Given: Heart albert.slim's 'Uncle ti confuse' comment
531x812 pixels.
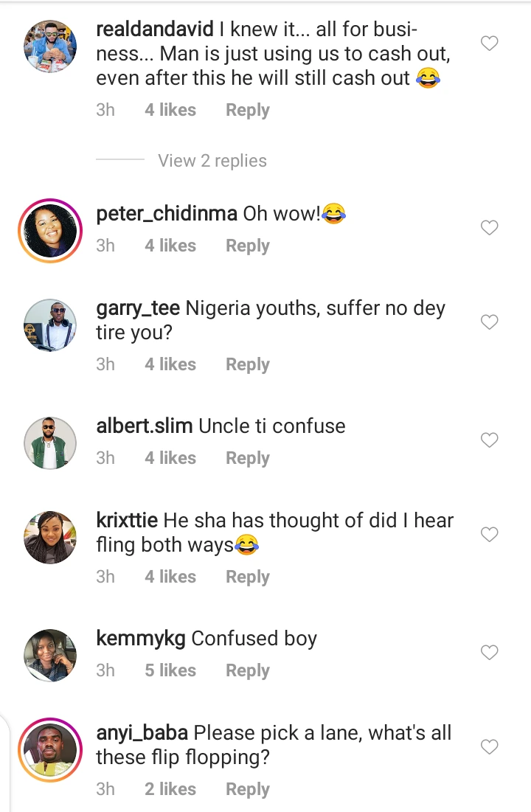Looking at the screenshot, I should click(489, 440).
